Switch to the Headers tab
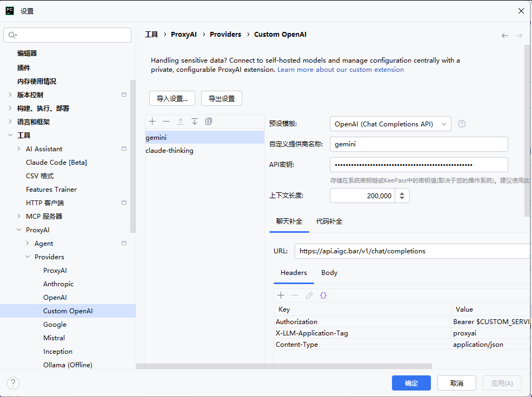The width and height of the screenshot is (532, 397). click(294, 273)
